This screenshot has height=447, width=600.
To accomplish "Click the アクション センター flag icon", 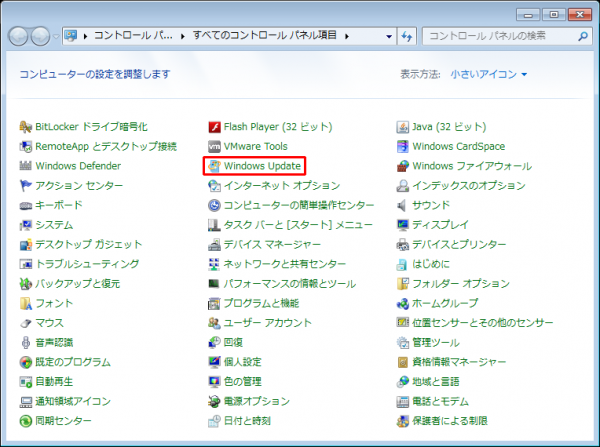I will tap(25, 186).
